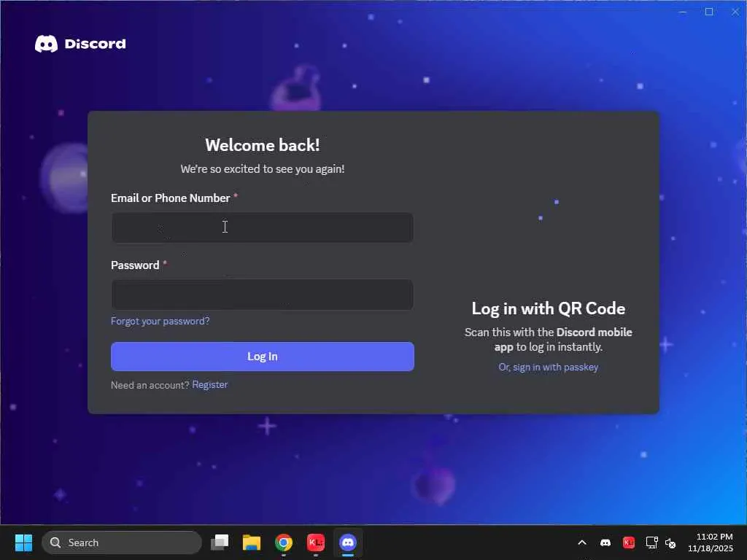Focus the Password input field
The height and width of the screenshot is (560, 747).
(262, 295)
